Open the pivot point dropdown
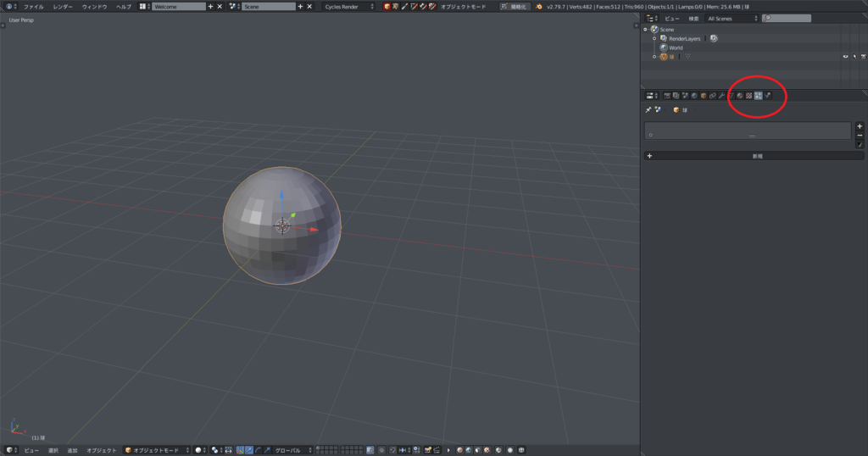This screenshot has width=868, height=456. (x=217, y=450)
